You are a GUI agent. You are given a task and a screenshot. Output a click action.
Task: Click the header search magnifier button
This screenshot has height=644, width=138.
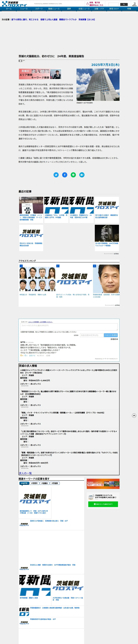(x=124, y=4)
